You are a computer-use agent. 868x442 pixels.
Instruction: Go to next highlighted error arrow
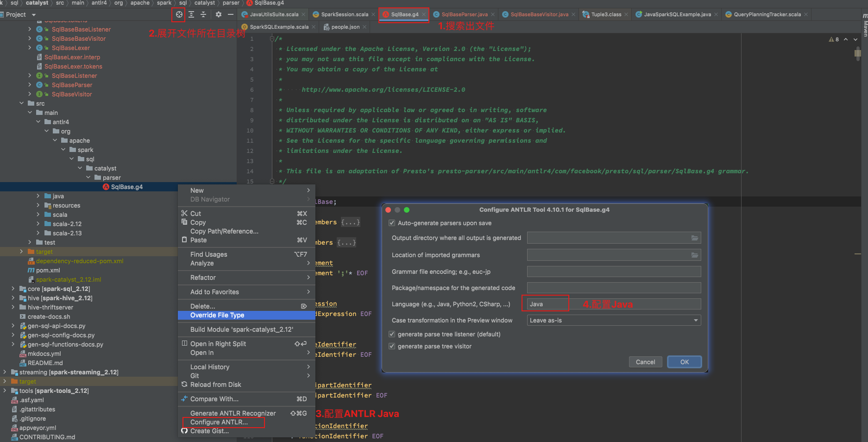point(855,39)
